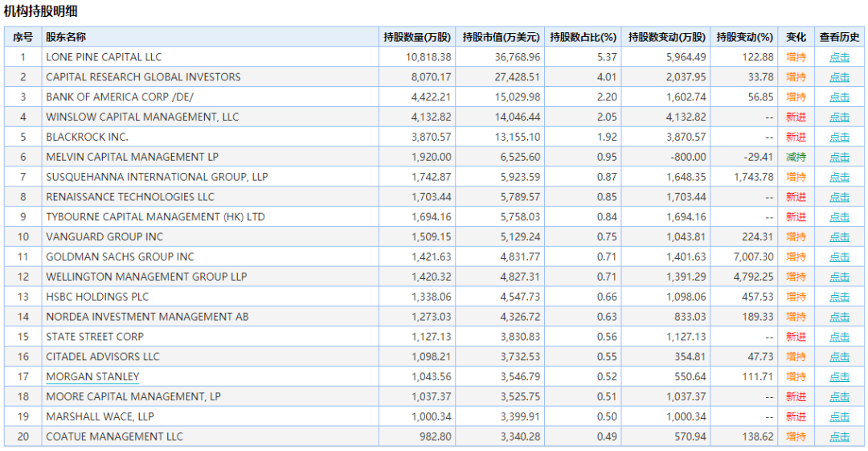Select WINSLOW CAPITAL MANAGEMENT, LLC cell
Viewport: 868px width, 451px height.
click(x=210, y=117)
